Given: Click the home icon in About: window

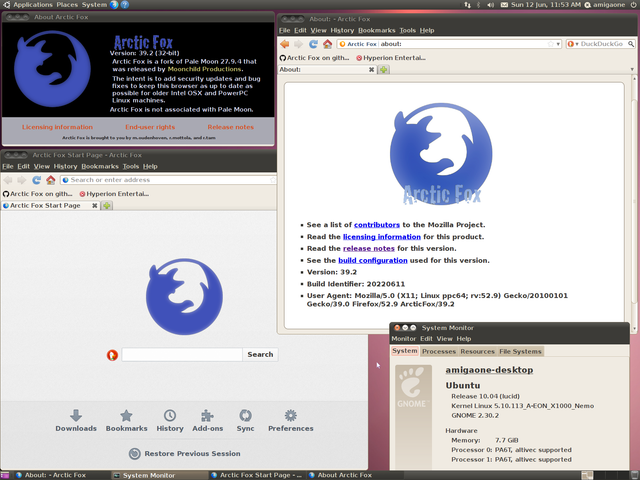Looking at the screenshot, I should coord(327,44).
